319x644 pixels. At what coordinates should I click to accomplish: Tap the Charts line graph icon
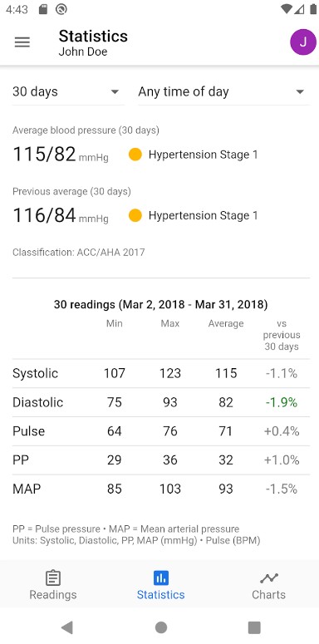click(269, 578)
